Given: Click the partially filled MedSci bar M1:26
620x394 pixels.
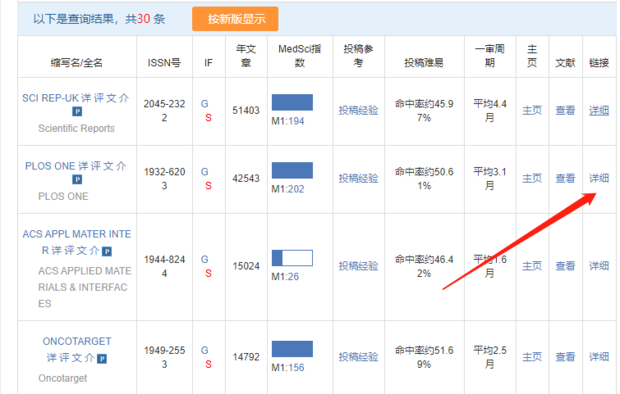Looking at the screenshot, I should click(x=292, y=258).
